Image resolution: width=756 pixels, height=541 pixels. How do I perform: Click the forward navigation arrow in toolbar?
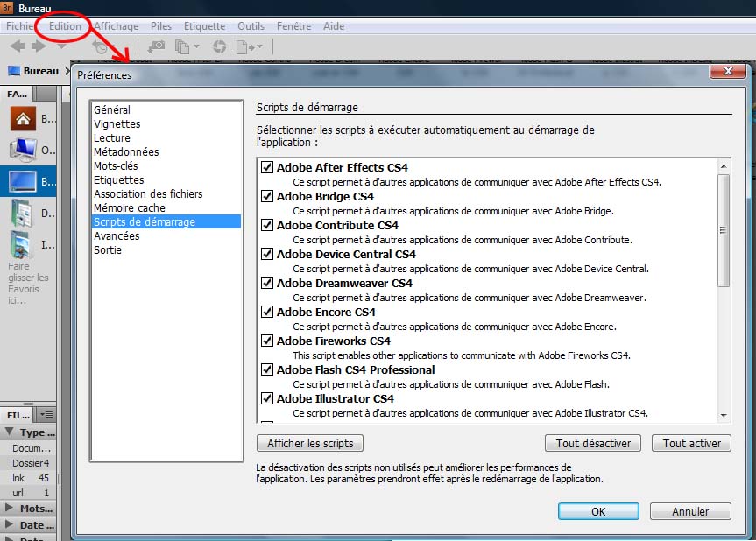tap(39, 46)
